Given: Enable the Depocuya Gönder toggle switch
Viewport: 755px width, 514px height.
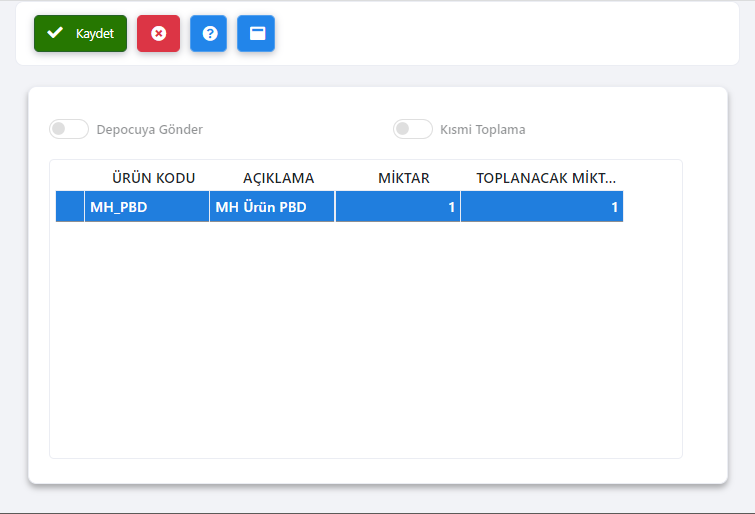Looking at the screenshot, I should pos(68,129).
